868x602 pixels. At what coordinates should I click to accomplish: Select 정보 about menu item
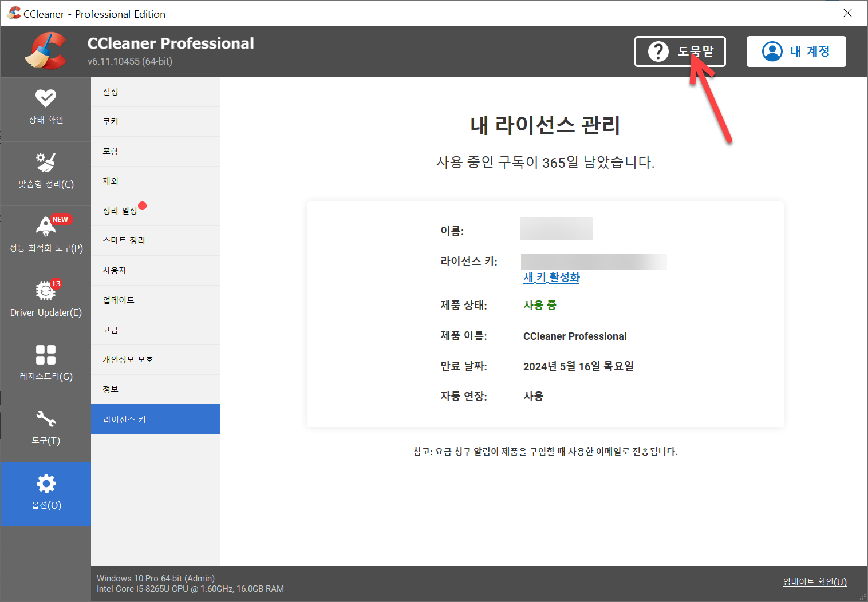[155, 390]
